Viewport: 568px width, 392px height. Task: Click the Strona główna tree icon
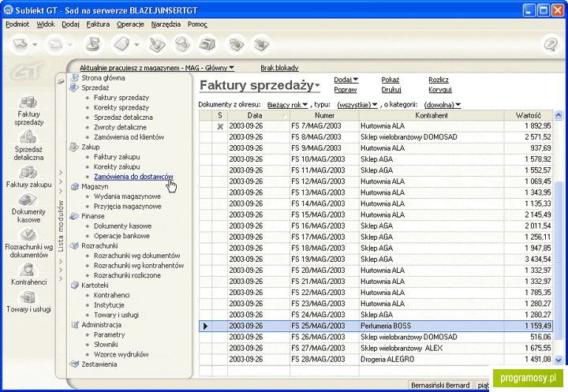click(75, 77)
